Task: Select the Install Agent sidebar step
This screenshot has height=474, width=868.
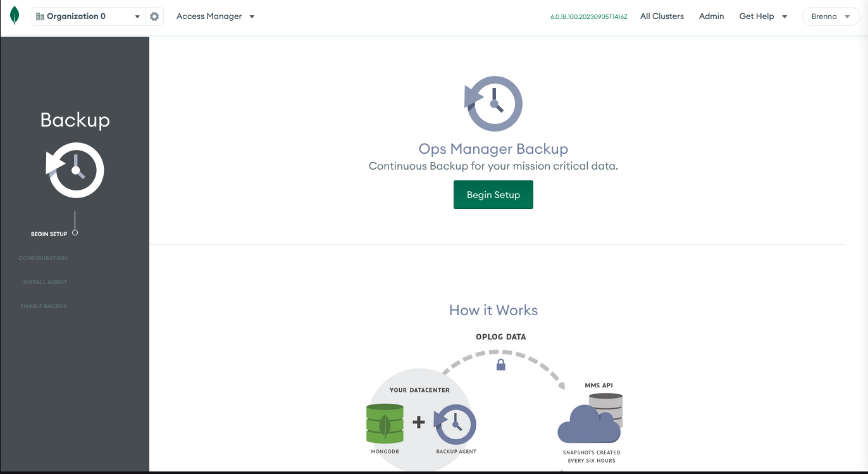Action: pyautogui.click(x=45, y=282)
